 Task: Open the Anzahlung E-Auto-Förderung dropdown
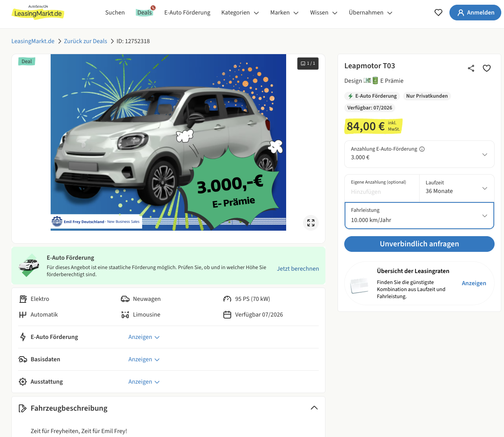pos(419,154)
